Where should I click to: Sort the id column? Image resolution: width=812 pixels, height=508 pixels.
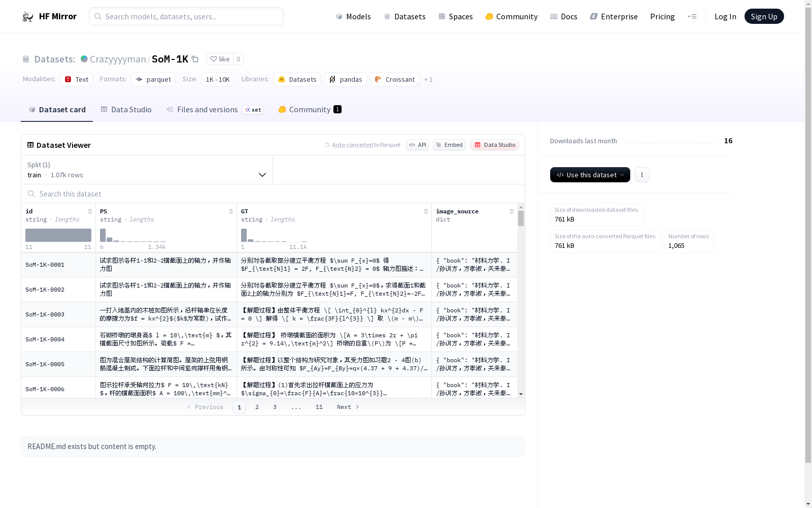[90, 211]
